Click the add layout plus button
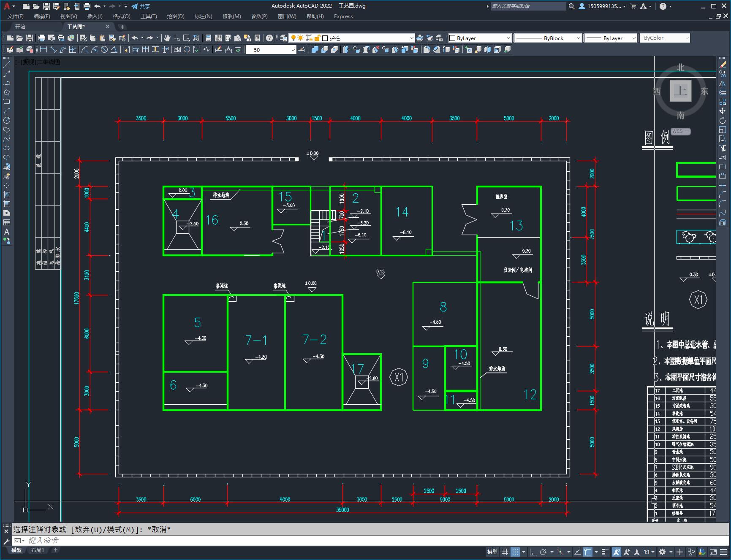 tap(55, 550)
